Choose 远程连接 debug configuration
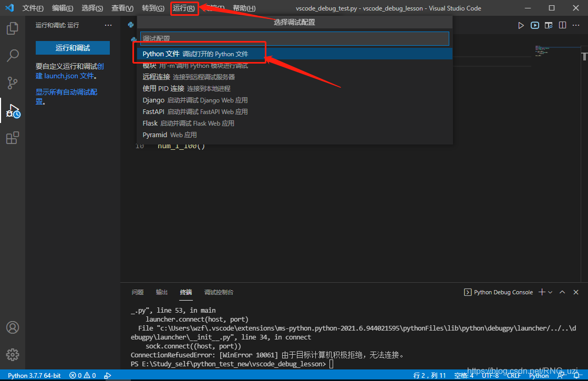 pyautogui.click(x=294, y=77)
